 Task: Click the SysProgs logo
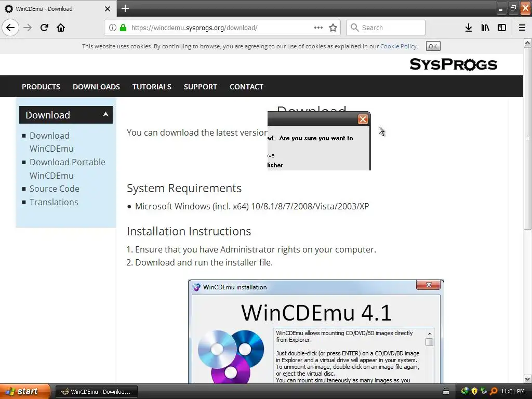(453, 64)
